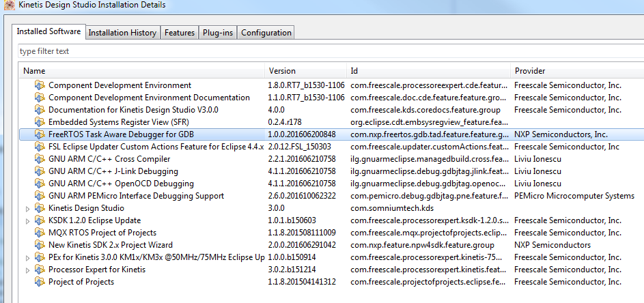The height and width of the screenshot is (303, 644).
Task: Expand the KSDK 1.2.0 Eclipse Update node
Action: pos(27,220)
